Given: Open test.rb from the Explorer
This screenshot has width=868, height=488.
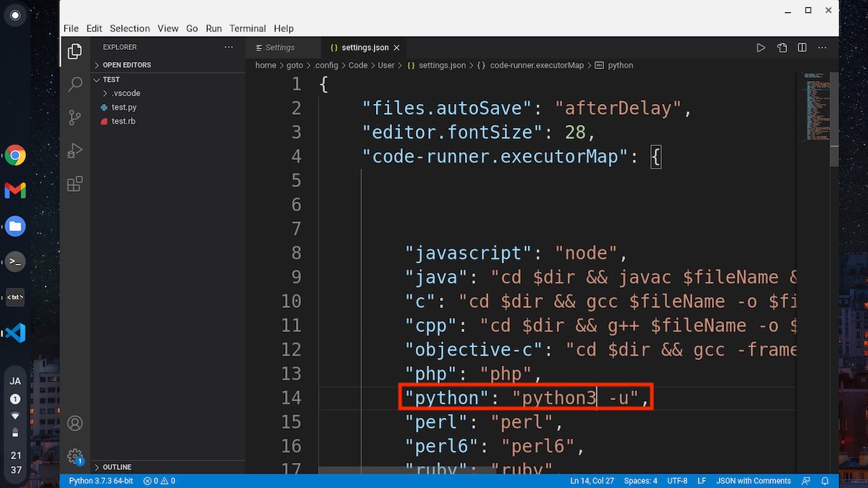Looking at the screenshot, I should click(123, 121).
